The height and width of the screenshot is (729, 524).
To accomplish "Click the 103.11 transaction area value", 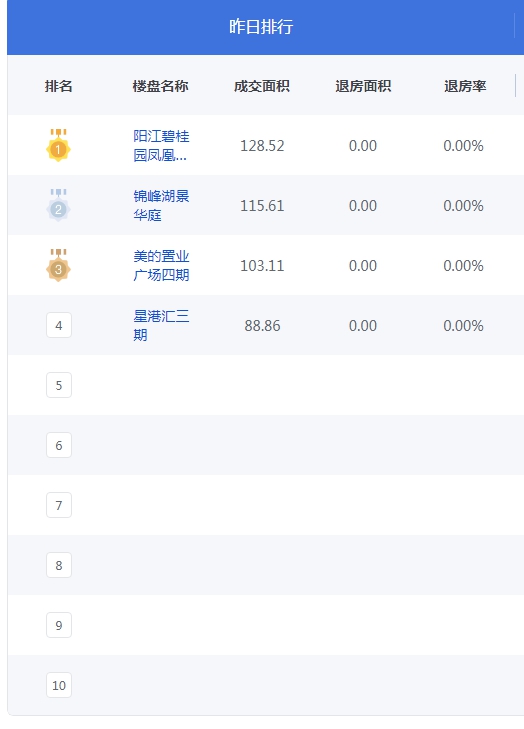I will tap(262, 265).
